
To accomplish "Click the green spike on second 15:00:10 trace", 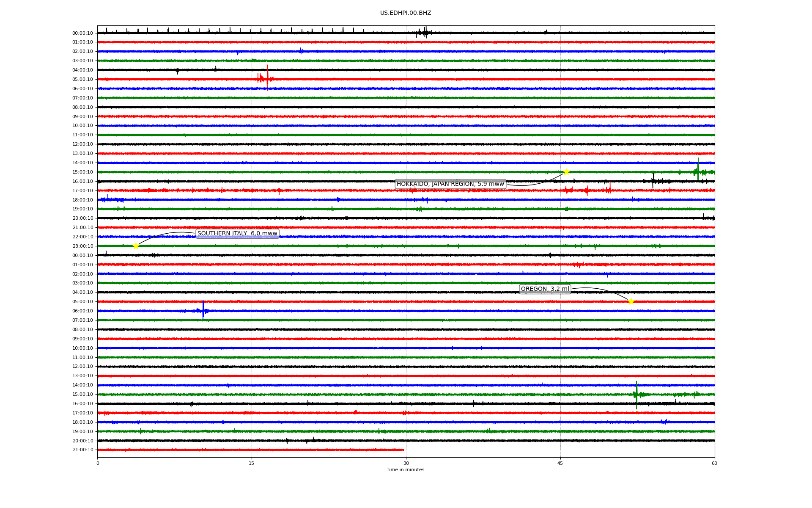I will (636, 394).
